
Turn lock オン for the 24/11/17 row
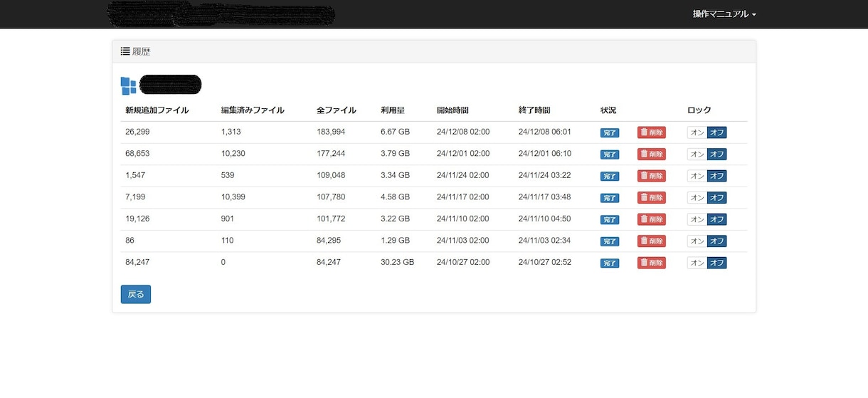[x=697, y=197]
